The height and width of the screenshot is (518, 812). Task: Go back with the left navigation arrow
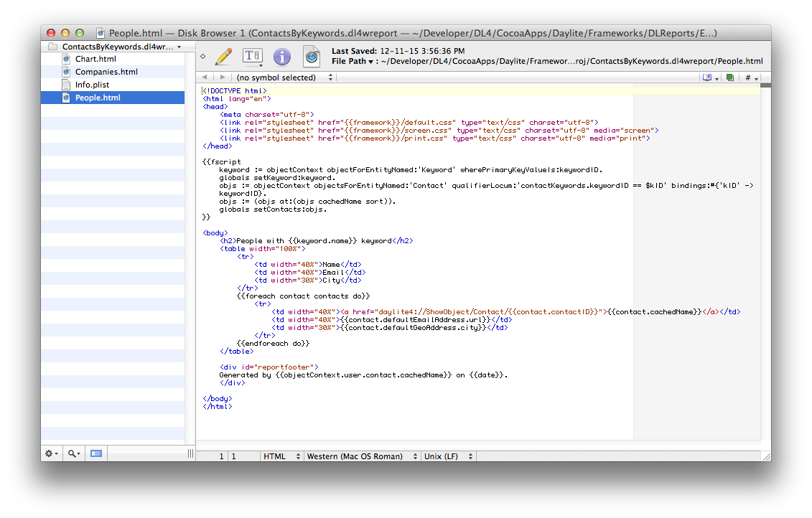point(205,77)
